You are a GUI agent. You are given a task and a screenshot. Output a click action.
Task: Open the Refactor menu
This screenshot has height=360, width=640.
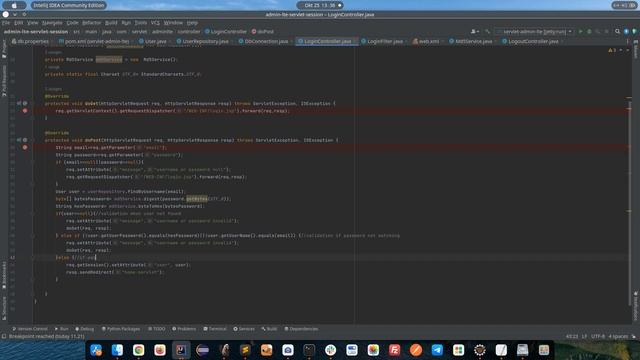(91, 23)
